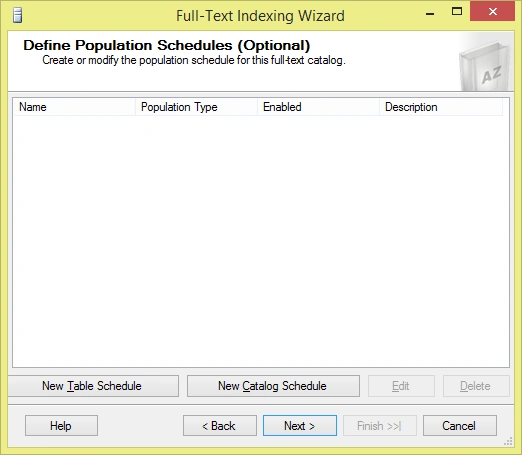The image size is (522, 455).
Task: Click the disabled Finish button
Action: [380, 425]
